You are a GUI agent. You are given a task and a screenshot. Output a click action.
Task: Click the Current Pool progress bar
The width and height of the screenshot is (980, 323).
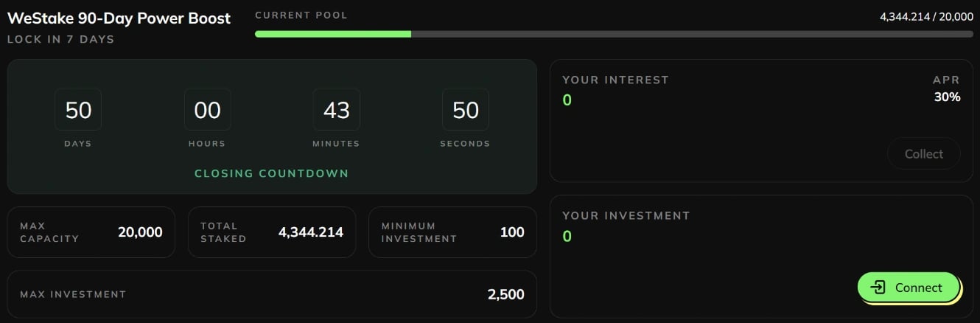click(x=614, y=34)
